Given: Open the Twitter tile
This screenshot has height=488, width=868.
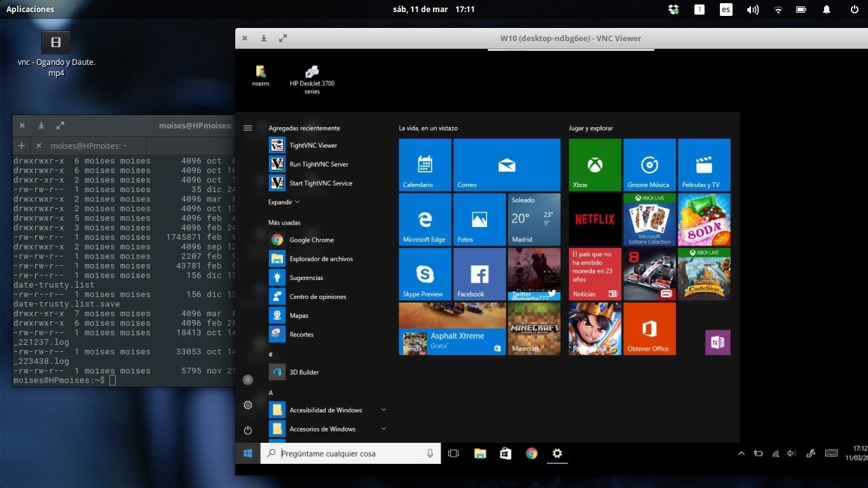Looking at the screenshot, I should click(x=534, y=274).
